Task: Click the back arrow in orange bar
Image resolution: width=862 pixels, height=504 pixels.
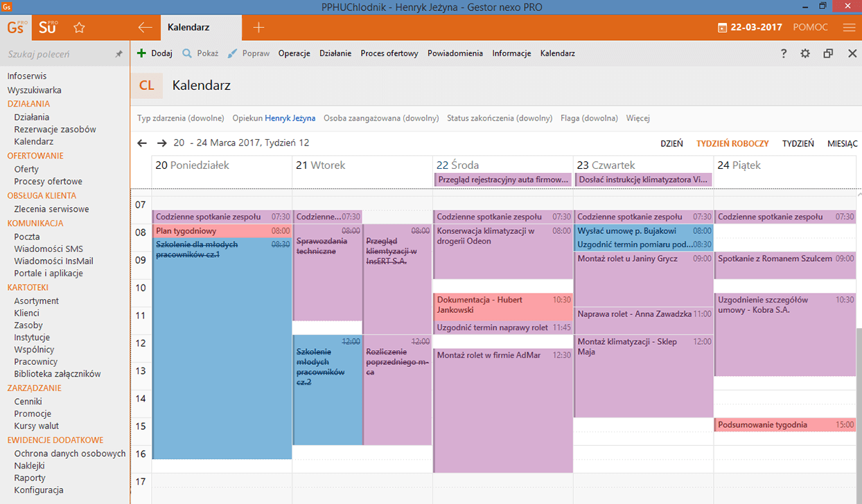Action: (x=145, y=28)
